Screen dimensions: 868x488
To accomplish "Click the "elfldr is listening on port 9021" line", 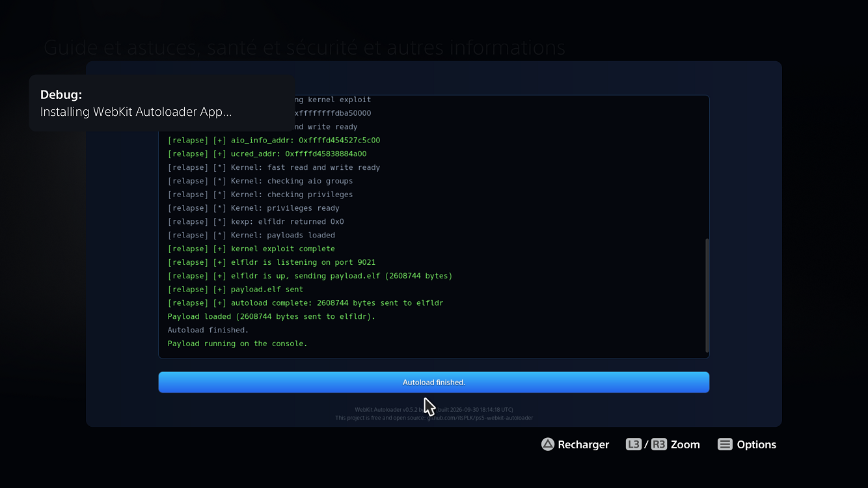I will 272,262.
